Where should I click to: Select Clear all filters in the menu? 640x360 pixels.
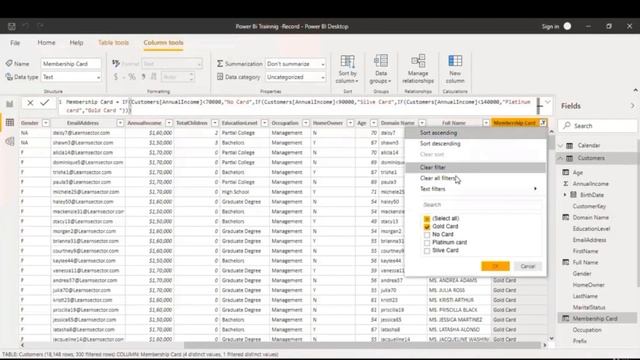coord(476,178)
